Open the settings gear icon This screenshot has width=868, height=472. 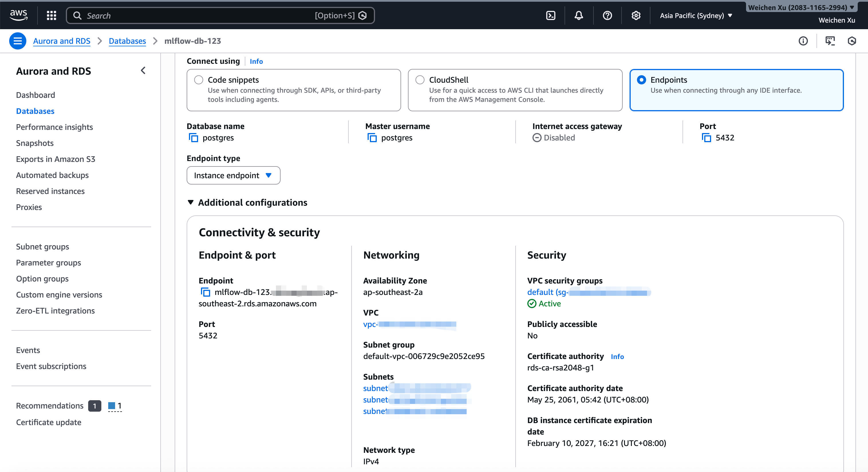click(636, 15)
